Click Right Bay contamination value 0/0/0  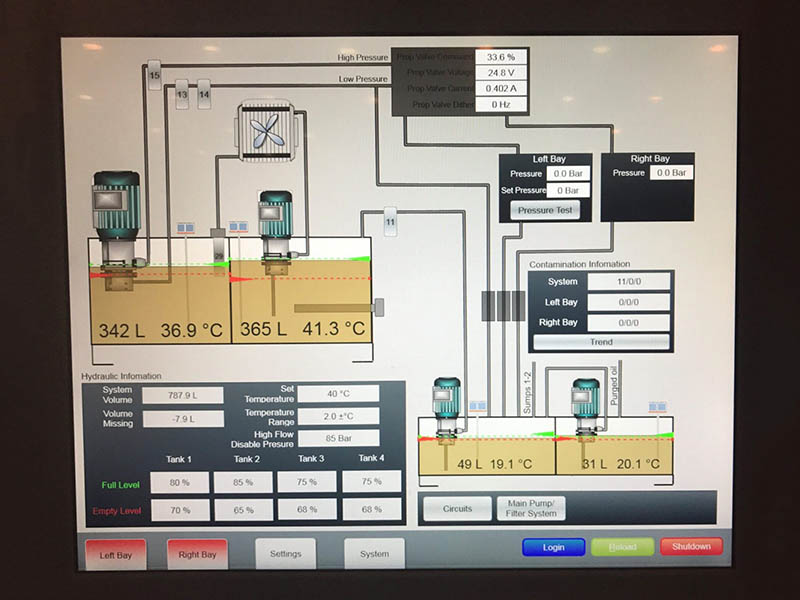629,322
